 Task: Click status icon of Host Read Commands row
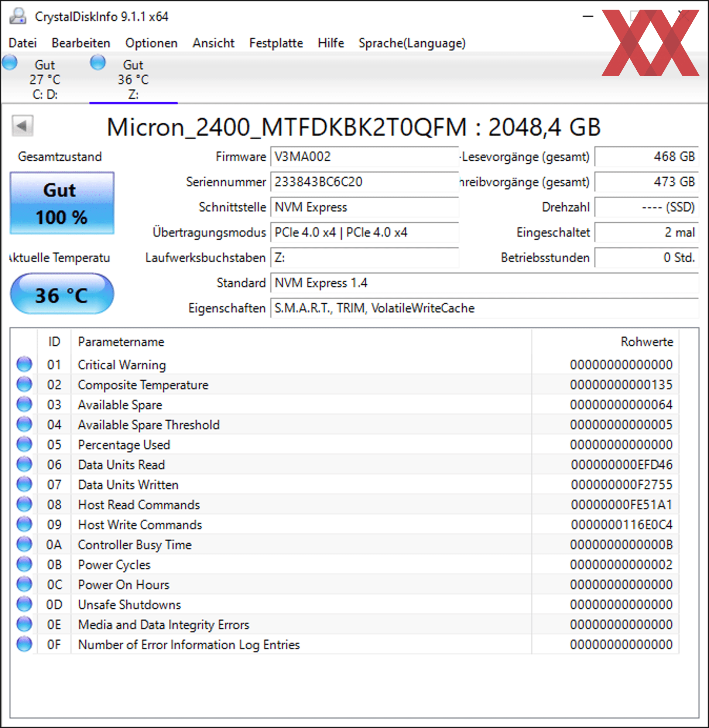pos(24,504)
